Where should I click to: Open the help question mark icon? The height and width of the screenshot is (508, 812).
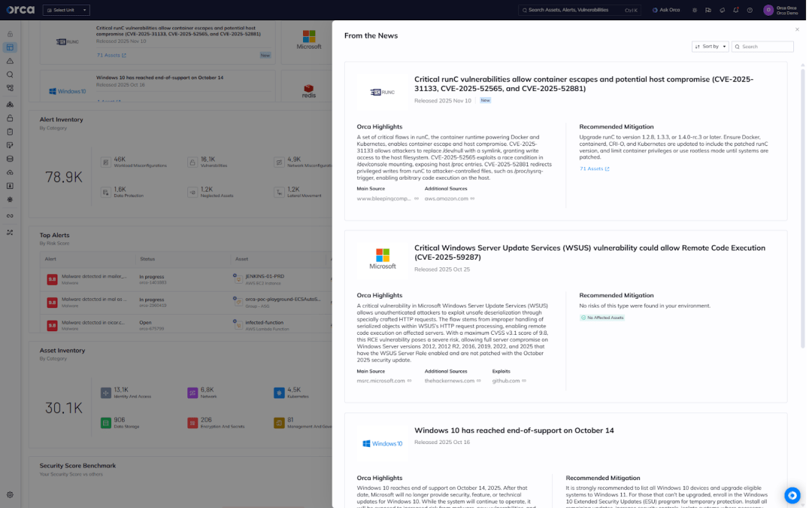pos(750,10)
